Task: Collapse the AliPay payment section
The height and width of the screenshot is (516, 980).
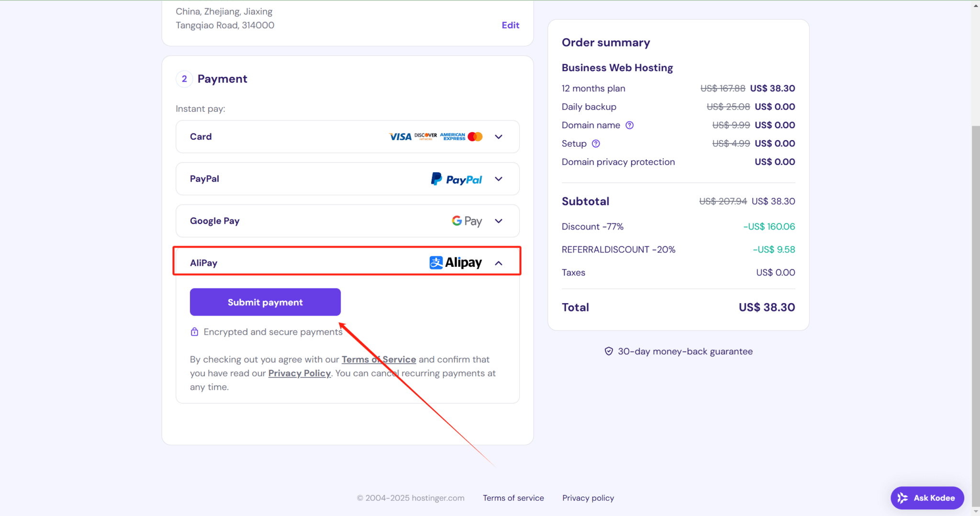Action: (x=499, y=263)
